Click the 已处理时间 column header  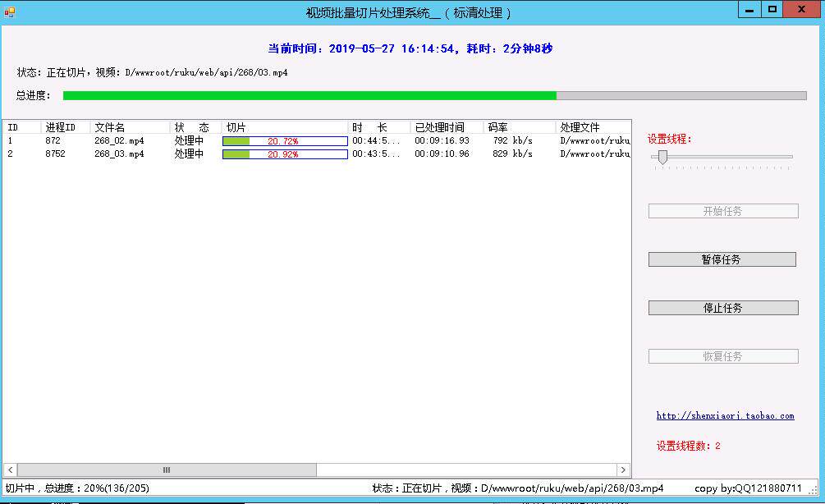click(447, 127)
